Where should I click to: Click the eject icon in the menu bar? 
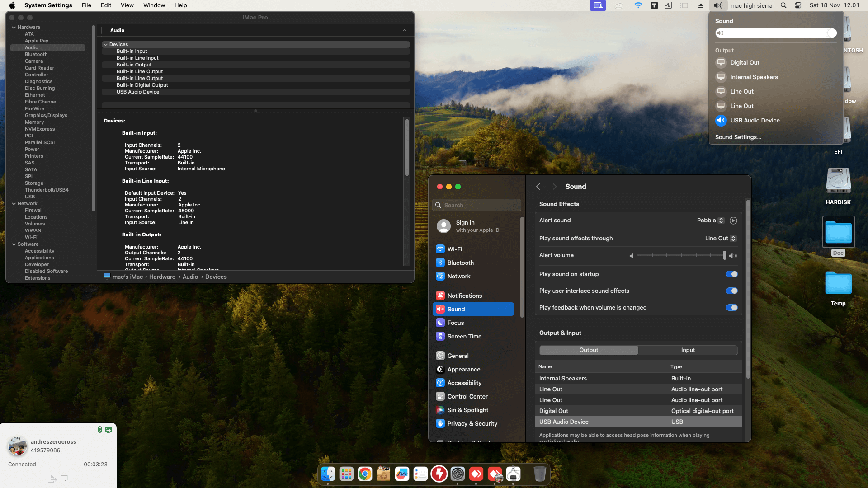(x=701, y=5)
